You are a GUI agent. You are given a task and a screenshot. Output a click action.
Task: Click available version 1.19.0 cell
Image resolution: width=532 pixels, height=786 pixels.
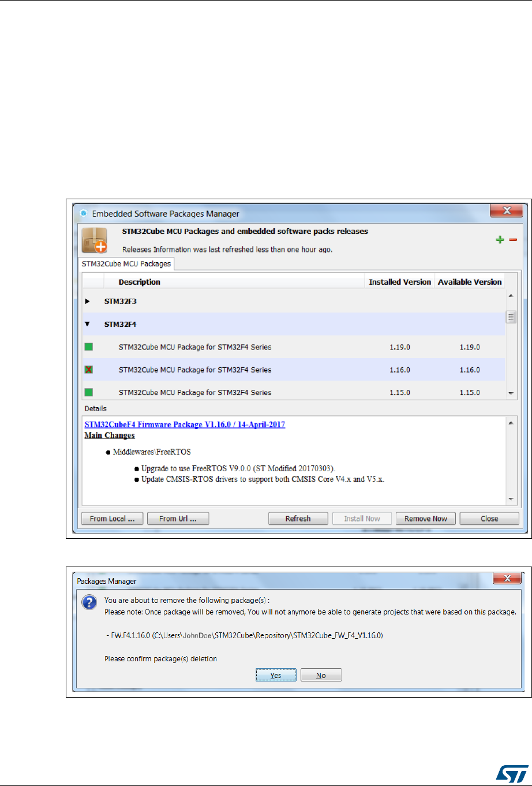coord(470,348)
